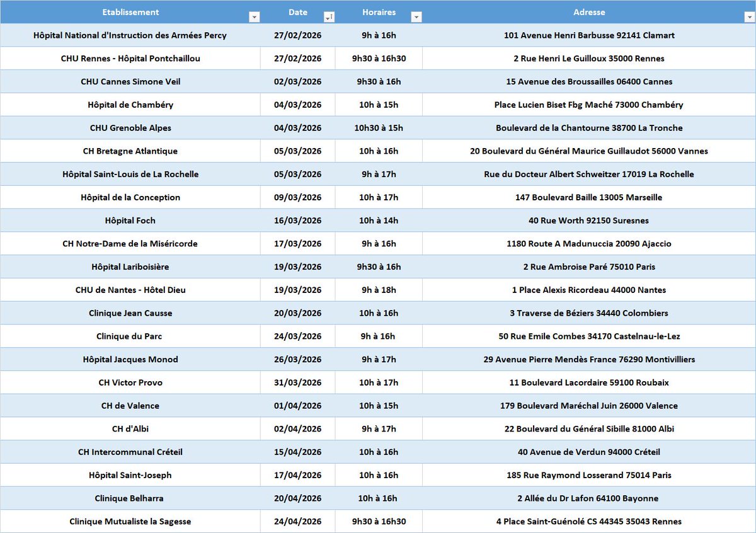Select cell Clinique du Parc
The image size is (756, 533).
tap(130, 336)
